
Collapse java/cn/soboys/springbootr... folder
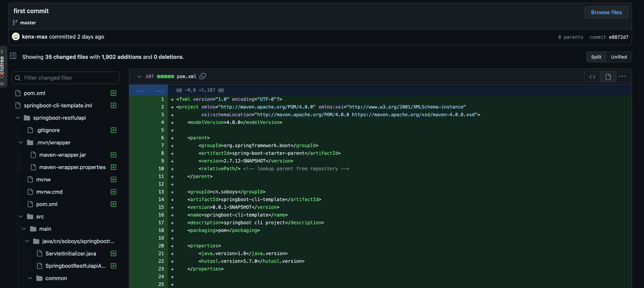(x=27, y=241)
